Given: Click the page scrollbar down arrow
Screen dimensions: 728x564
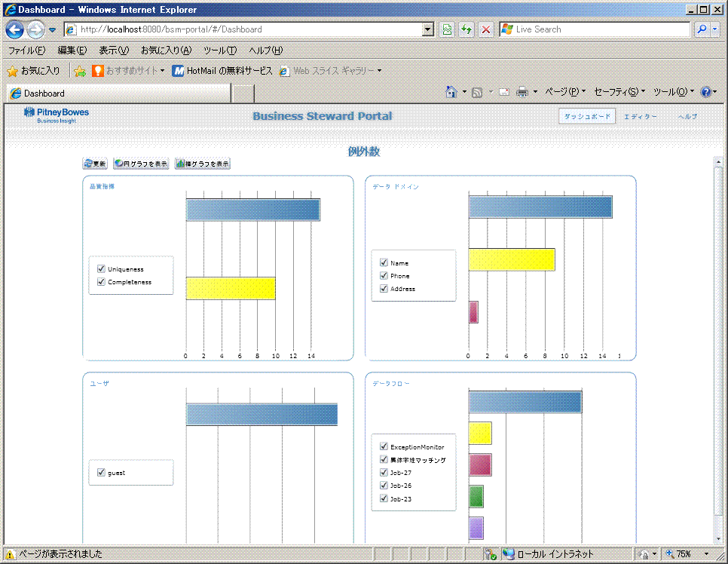Looking at the screenshot, I should pos(717,538).
